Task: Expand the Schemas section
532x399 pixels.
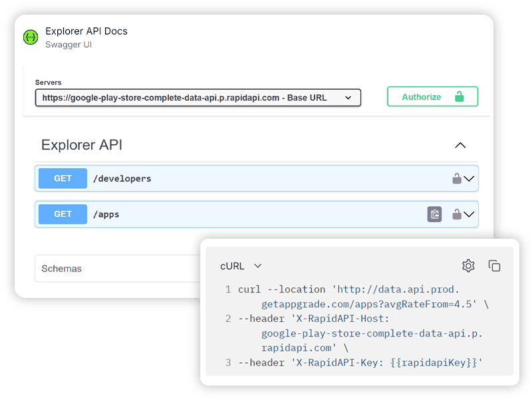Action: pyautogui.click(x=61, y=269)
